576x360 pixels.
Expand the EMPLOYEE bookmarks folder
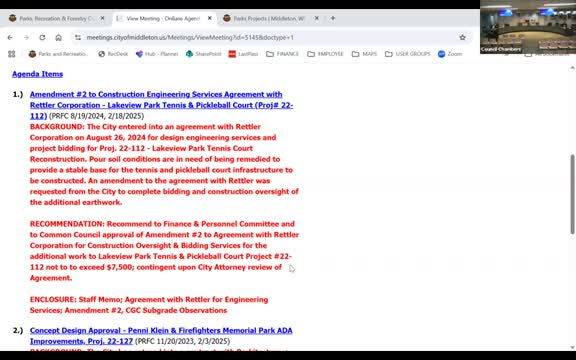pos(325,54)
